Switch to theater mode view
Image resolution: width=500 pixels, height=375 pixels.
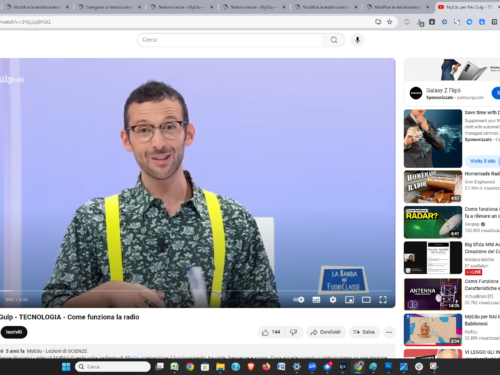(x=366, y=300)
